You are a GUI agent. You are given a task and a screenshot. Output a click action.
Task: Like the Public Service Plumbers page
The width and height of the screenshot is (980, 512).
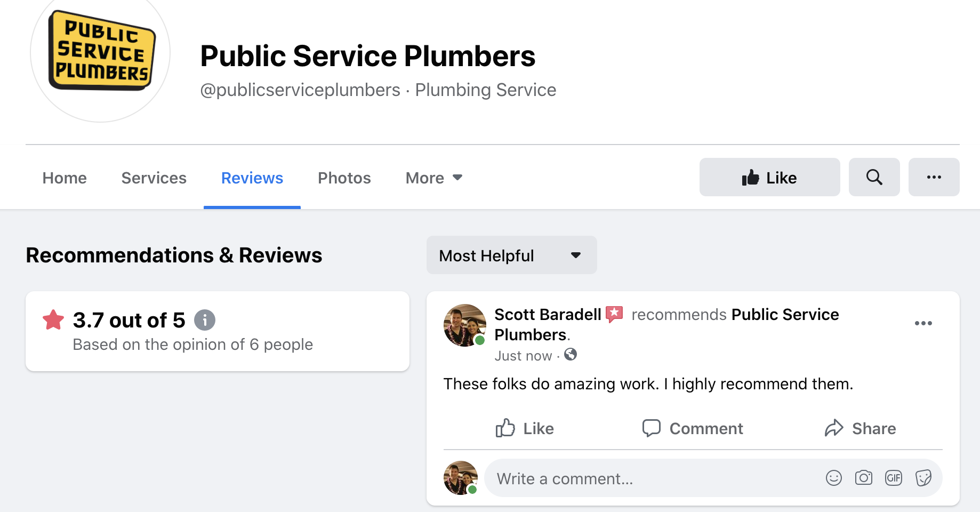pos(769,177)
